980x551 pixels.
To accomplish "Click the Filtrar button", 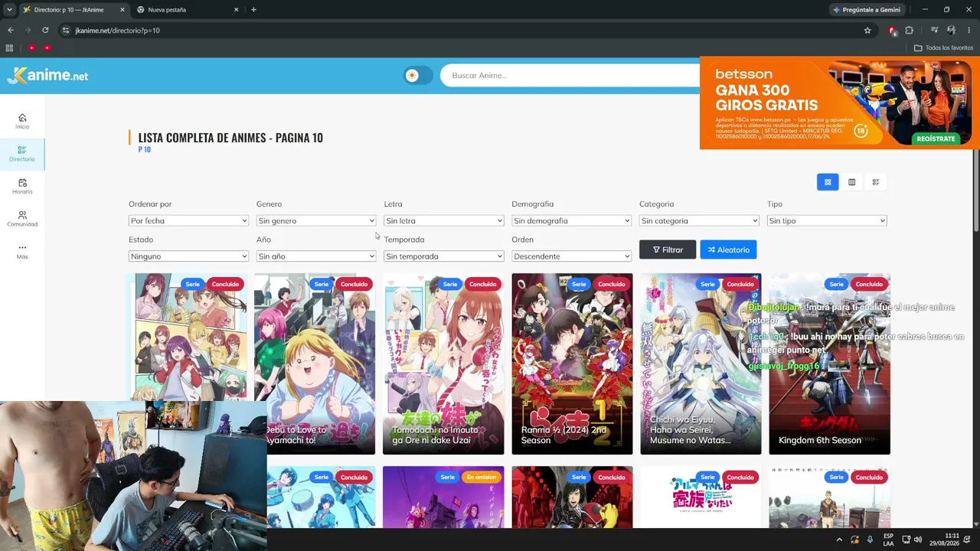I will pyautogui.click(x=668, y=249).
